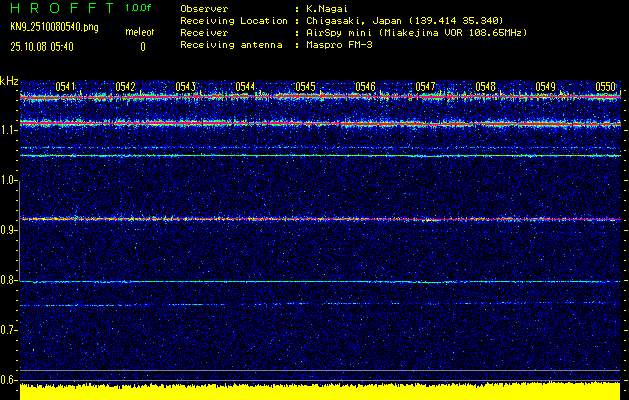Image resolution: width=629 pixels, height=400 pixels.
Task: Click the 1.0 kHz frequency label
Action: 10,180
